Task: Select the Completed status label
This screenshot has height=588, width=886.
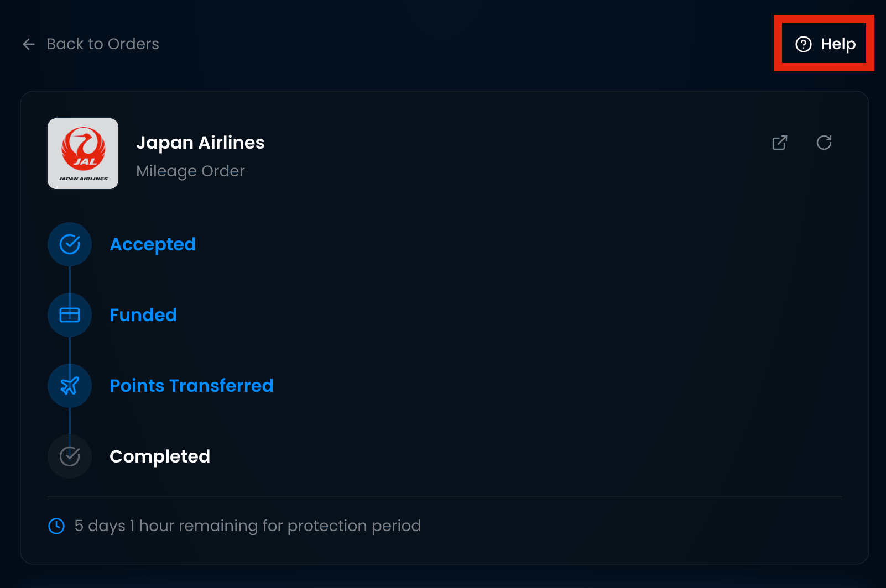Action: click(x=160, y=456)
